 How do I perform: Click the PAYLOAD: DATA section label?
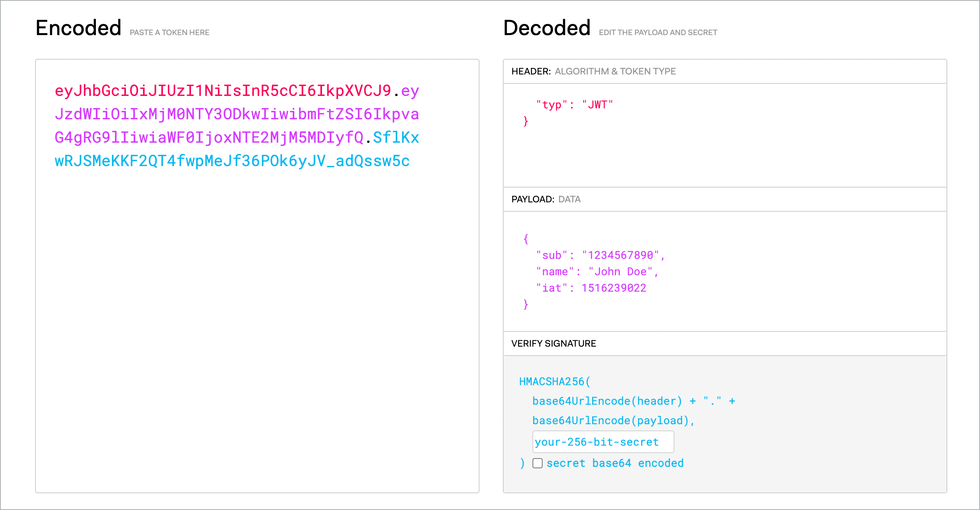click(x=546, y=199)
